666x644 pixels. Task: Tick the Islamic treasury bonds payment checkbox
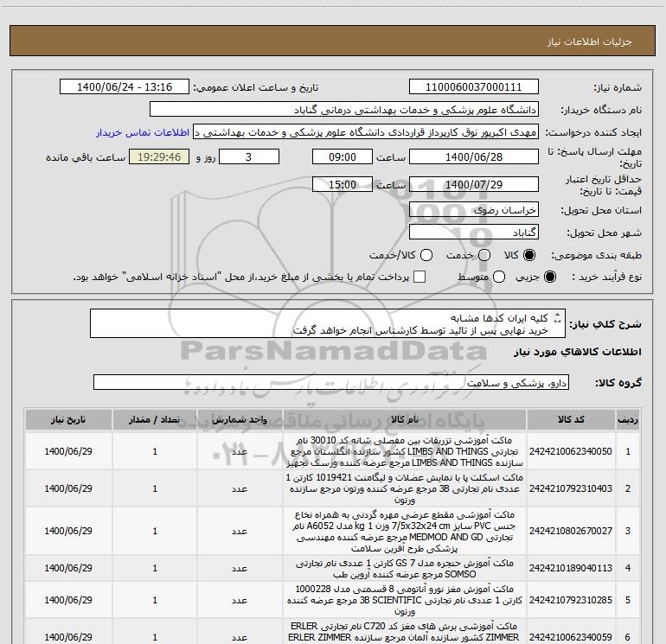pos(419,277)
